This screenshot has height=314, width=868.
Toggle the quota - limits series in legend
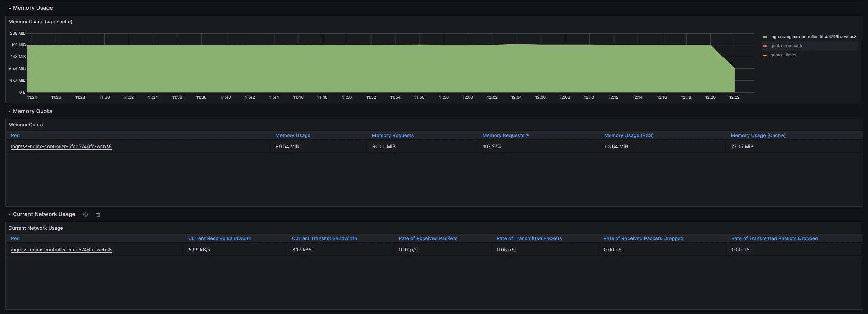pos(783,55)
